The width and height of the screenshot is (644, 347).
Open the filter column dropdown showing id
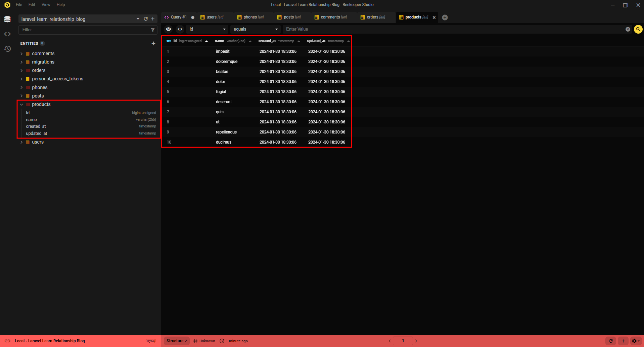click(x=207, y=29)
